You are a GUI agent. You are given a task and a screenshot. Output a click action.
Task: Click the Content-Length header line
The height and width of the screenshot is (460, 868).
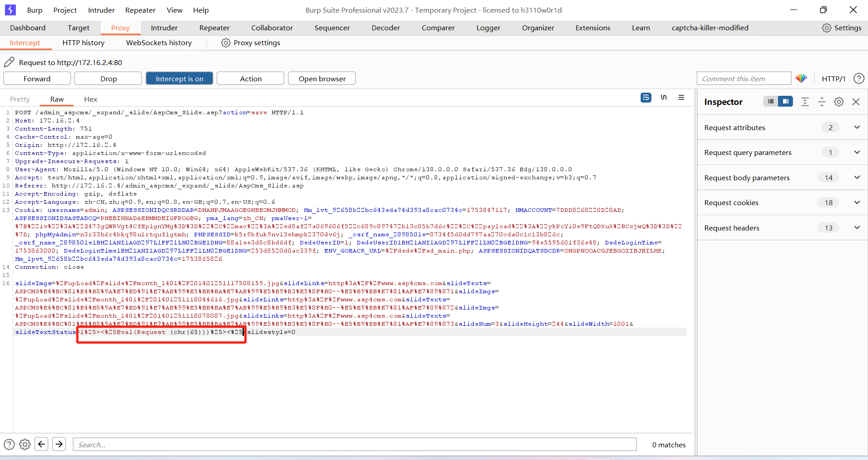53,128
